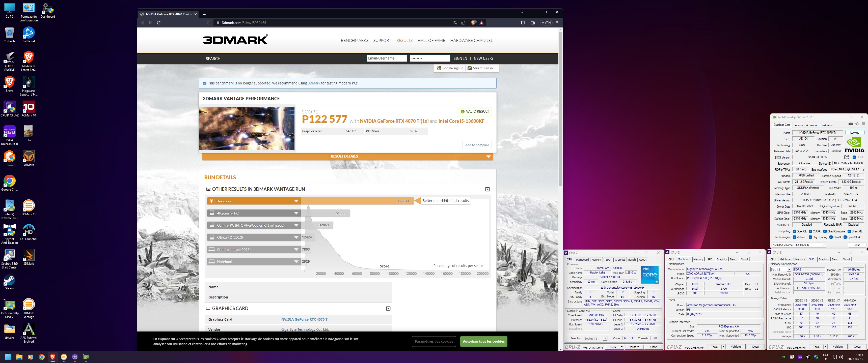Open Brave Shields lion icon
Viewport: 868px width, 363px height.
point(473,23)
